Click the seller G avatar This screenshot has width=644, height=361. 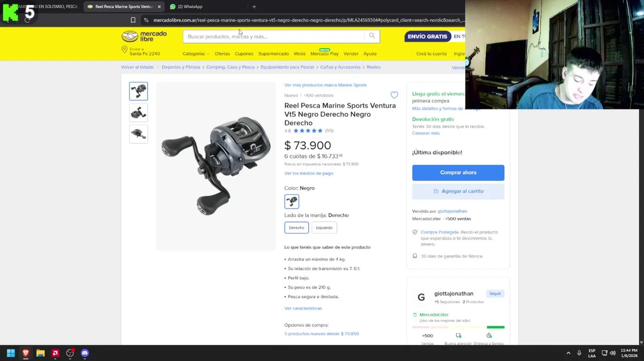click(421, 297)
